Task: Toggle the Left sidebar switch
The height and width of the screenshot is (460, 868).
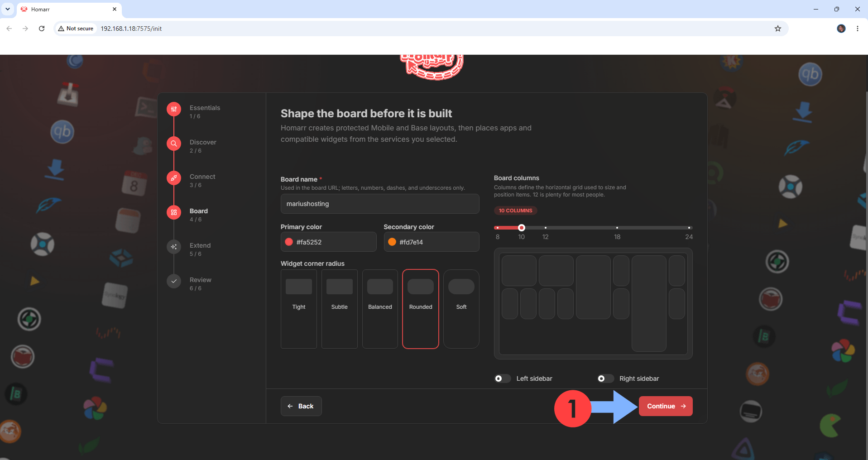Action: (x=503, y=379)
